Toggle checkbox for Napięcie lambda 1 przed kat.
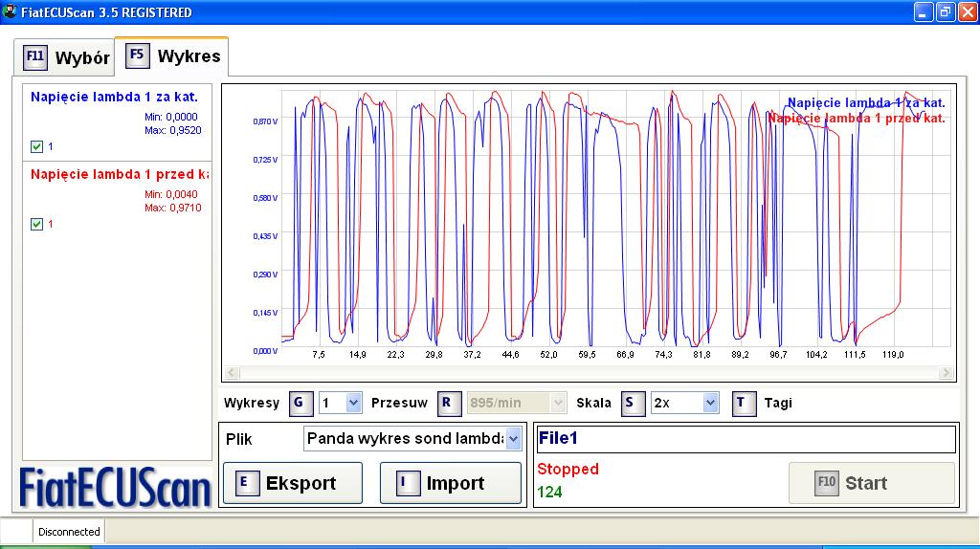 coord(37,224)
